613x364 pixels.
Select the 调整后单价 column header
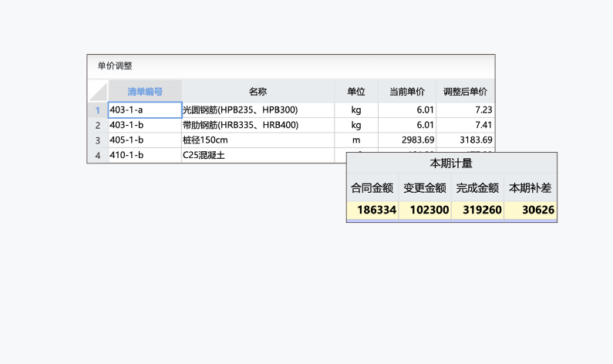[x=465, y=91]
